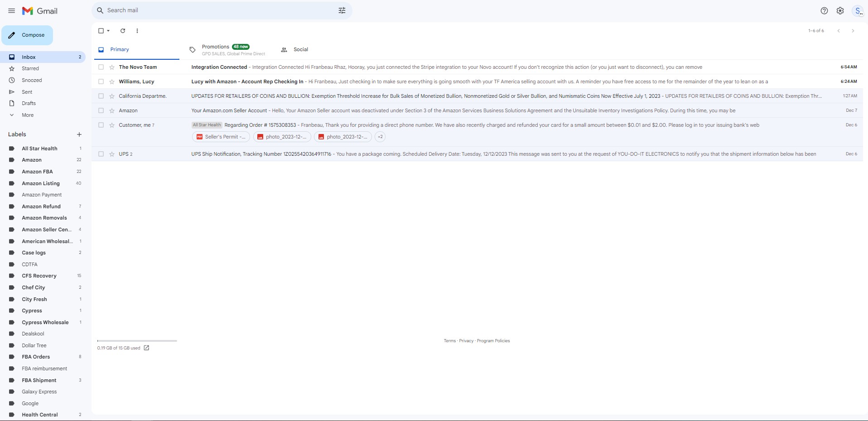This screenshot has width=868, height=421.
Task: Select the UPS email checkbox
Action: pyautogui.click(x=101, y=154)
